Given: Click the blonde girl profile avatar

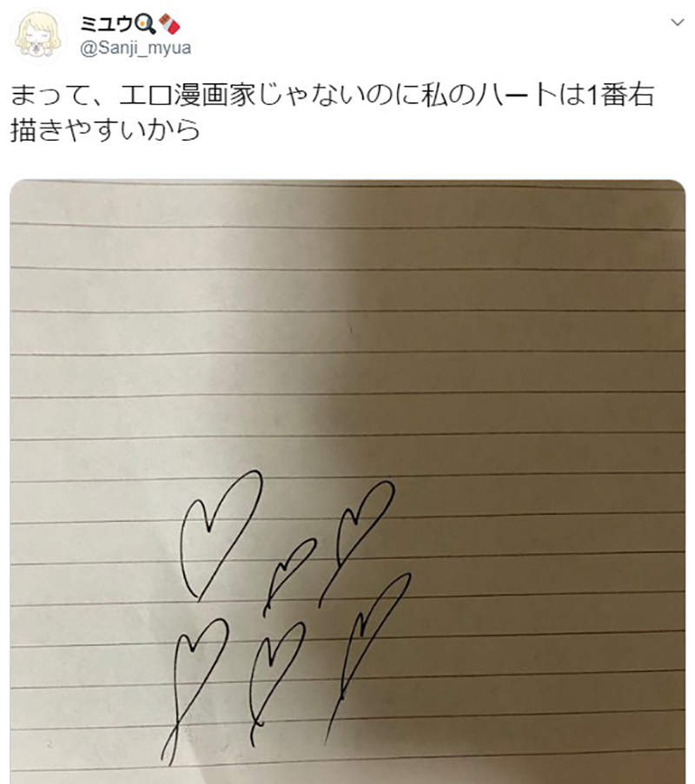Looking at the screenshot, I should tap(38, 34).
